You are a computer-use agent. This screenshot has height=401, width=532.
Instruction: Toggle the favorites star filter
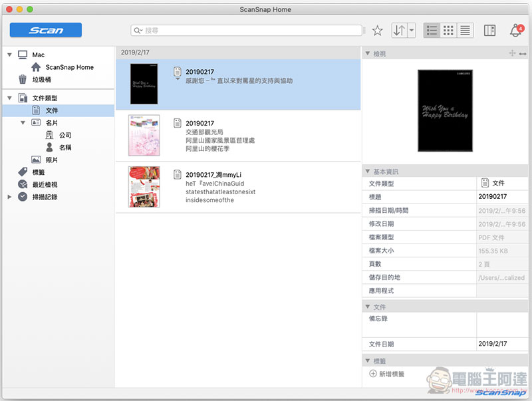377,31
